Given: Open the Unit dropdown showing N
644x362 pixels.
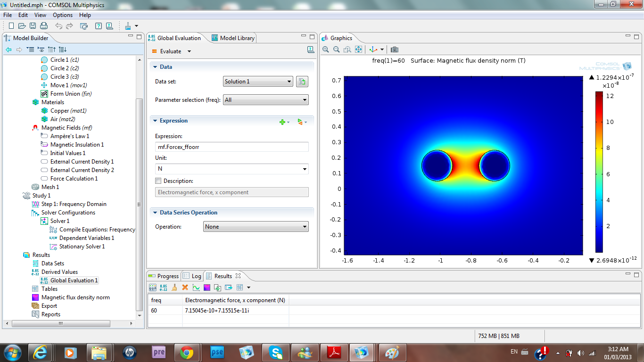Looking at the screenshot, I should [231, 169].
